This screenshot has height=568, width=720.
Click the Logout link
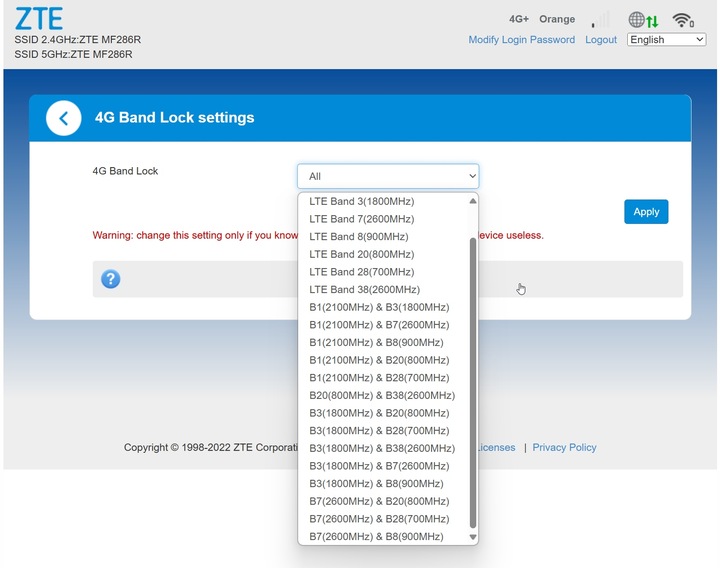(601, 40)
